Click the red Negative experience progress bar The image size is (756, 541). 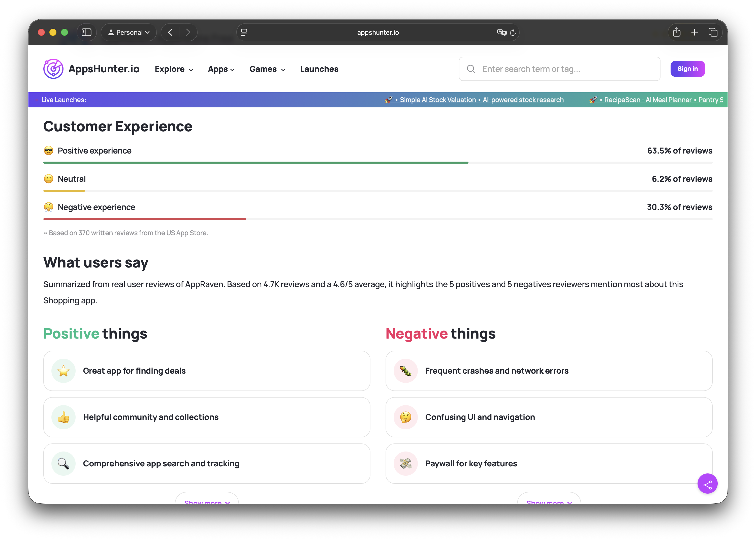click(145, 219)
